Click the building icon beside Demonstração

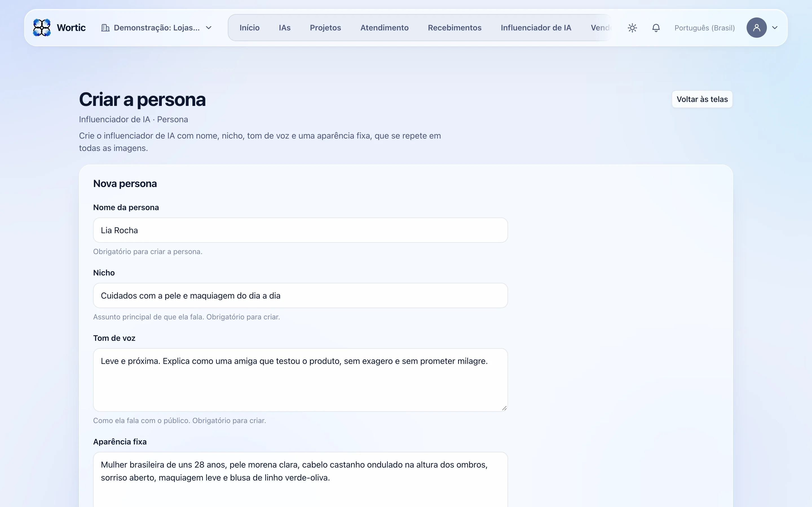click(x=105, y=28)
